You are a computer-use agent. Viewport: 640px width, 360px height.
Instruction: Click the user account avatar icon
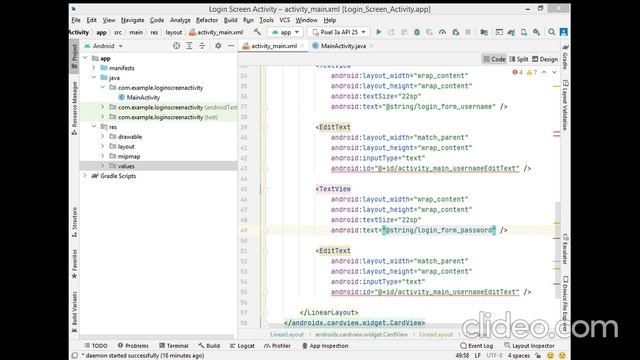click(x=564, y=32)
